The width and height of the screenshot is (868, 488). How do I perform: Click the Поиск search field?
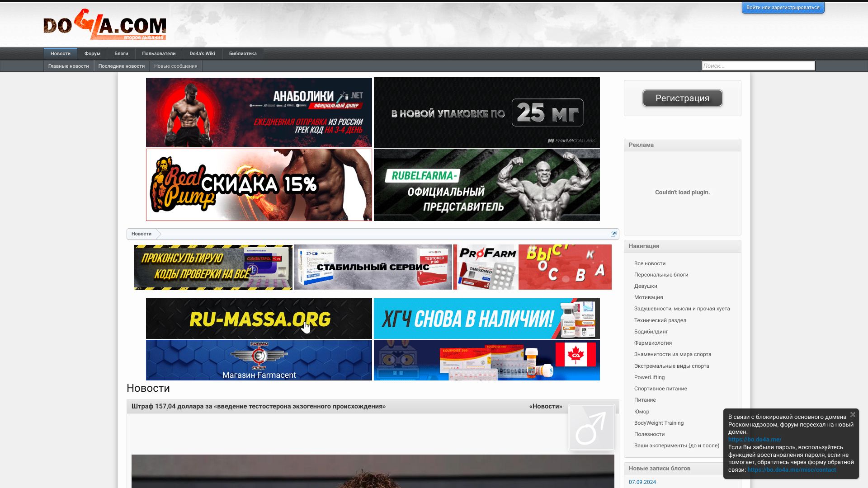pos(758,66)
